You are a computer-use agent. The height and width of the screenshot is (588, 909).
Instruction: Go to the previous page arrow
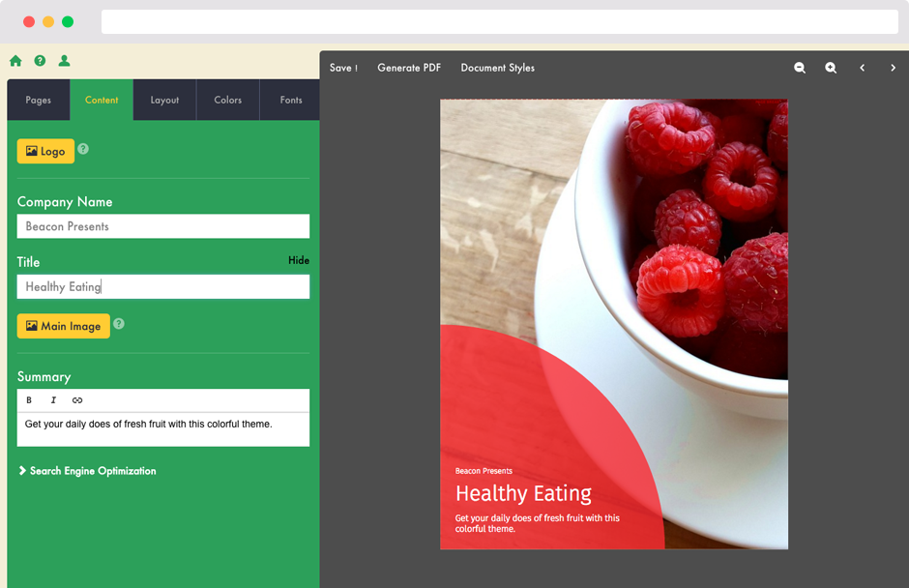click(x=862, y=68)
